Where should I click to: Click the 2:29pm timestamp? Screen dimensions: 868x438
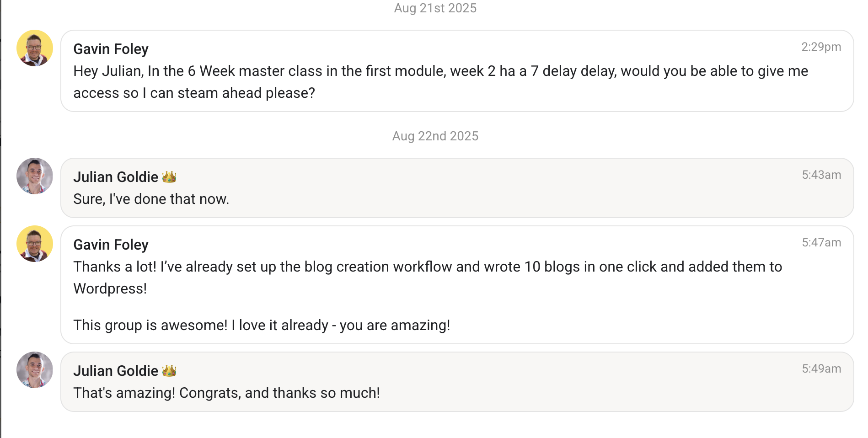tap(821, 47)
